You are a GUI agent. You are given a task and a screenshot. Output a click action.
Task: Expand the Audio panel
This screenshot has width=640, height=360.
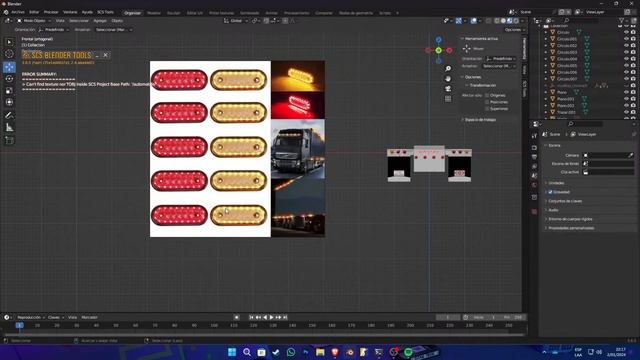coord(553,210)
